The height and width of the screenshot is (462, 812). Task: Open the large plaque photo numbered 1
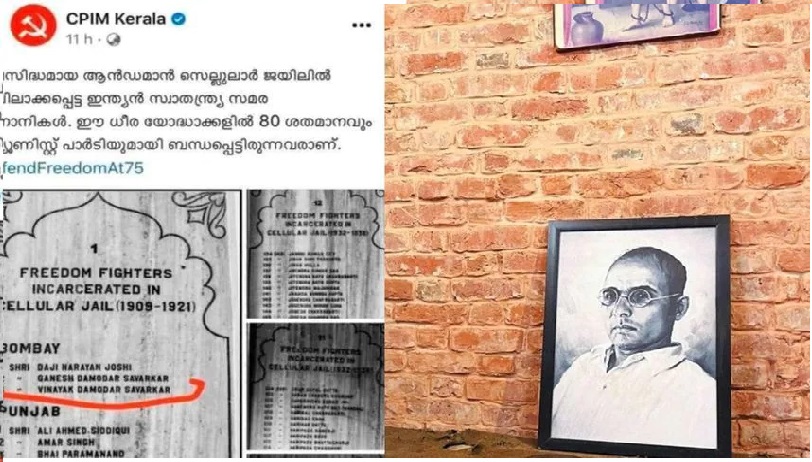(121, 324)
